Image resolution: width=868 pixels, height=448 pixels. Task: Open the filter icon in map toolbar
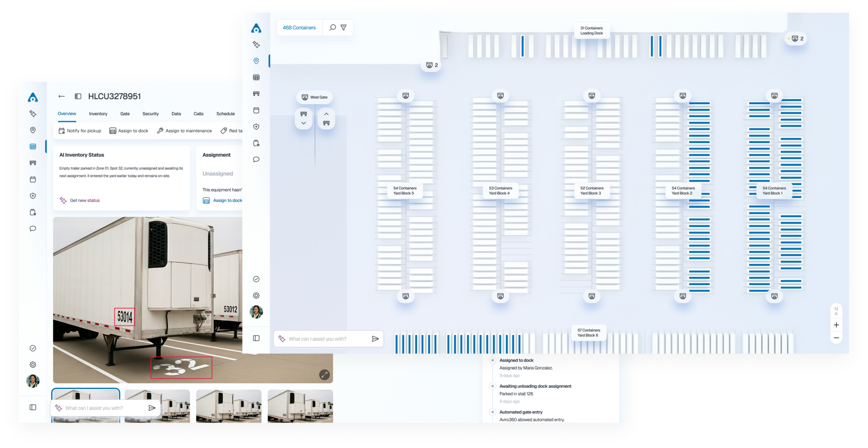click(343, 27)
